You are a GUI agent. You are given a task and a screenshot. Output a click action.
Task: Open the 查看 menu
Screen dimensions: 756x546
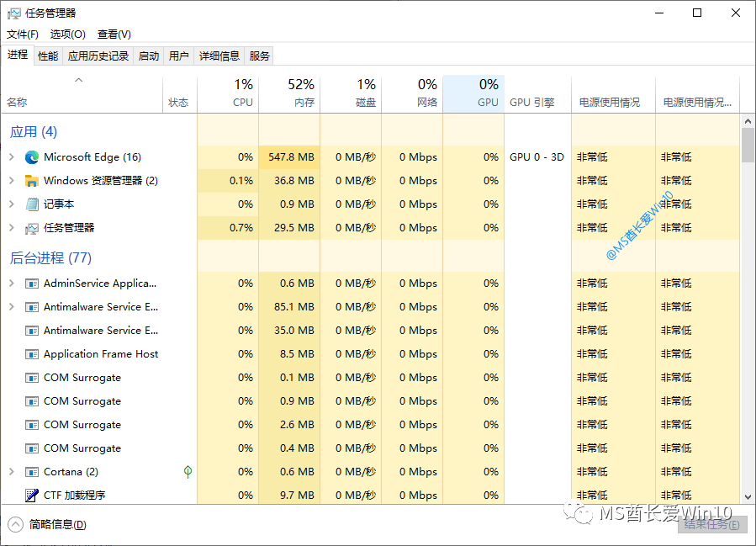pyautogui.click(x=114, y=34)
